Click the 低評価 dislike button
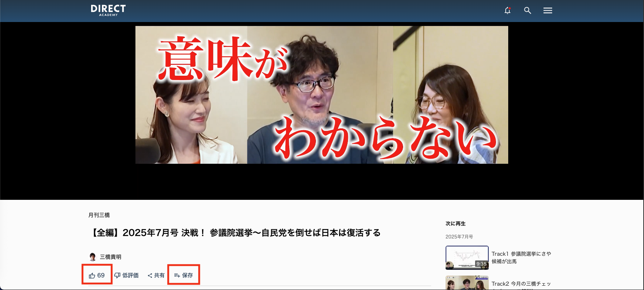Image resolution: width=644 pixels, height=290 pixels. pos(126,275)
